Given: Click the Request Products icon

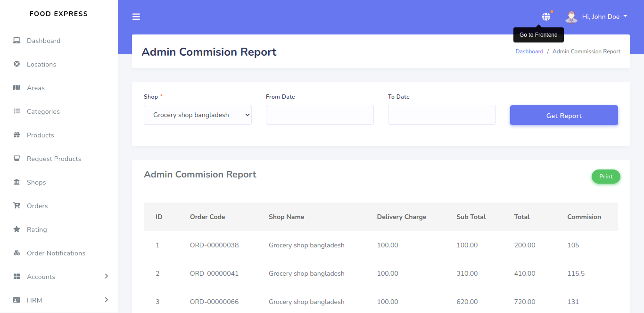Looking at the screenshot, I should tap(17, 159).
